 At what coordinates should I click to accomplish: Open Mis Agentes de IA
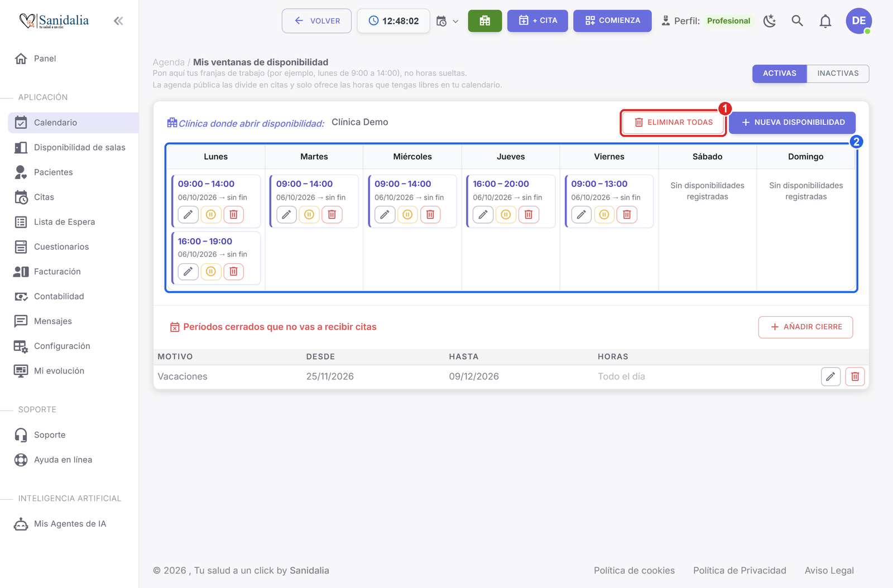coord(73,524)
